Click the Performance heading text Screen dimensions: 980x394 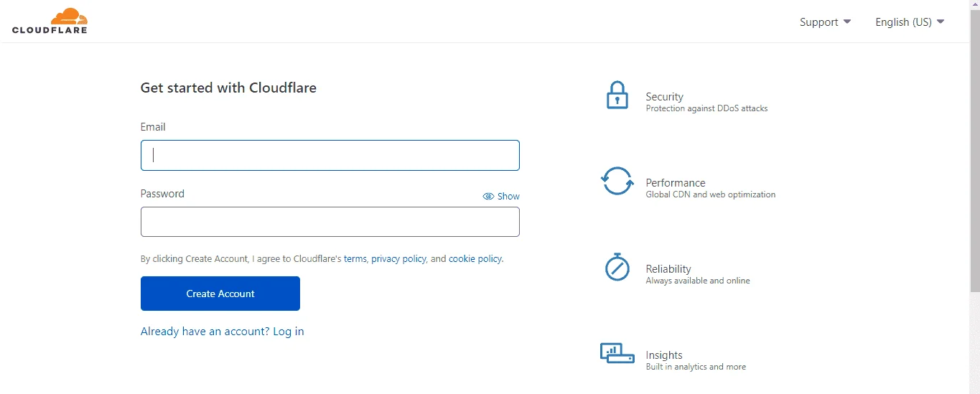coord(676,183)
